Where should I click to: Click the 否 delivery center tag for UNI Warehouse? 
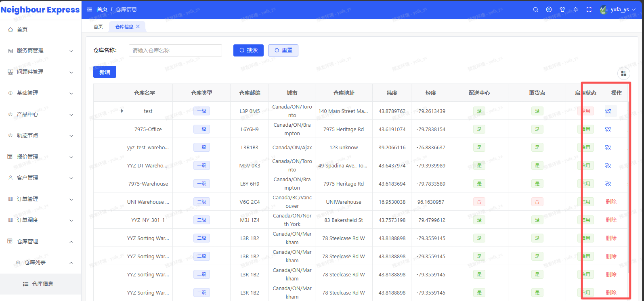click(479, 202)
